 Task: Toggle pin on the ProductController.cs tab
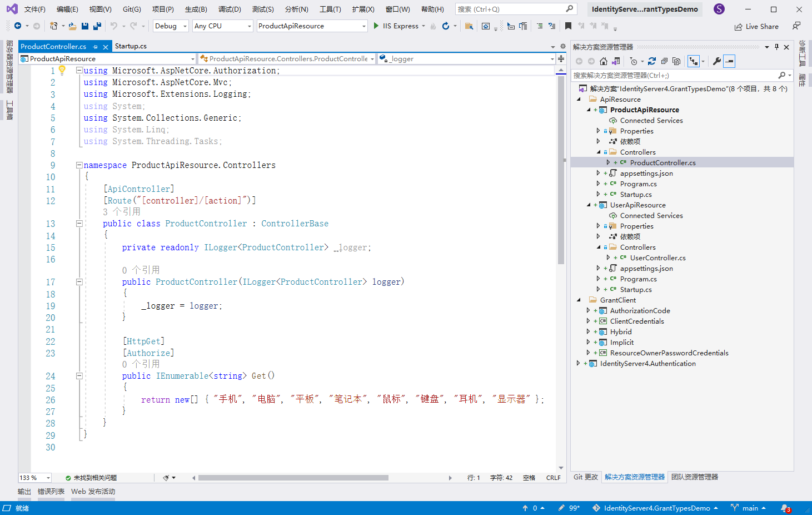tap(96, 47)
